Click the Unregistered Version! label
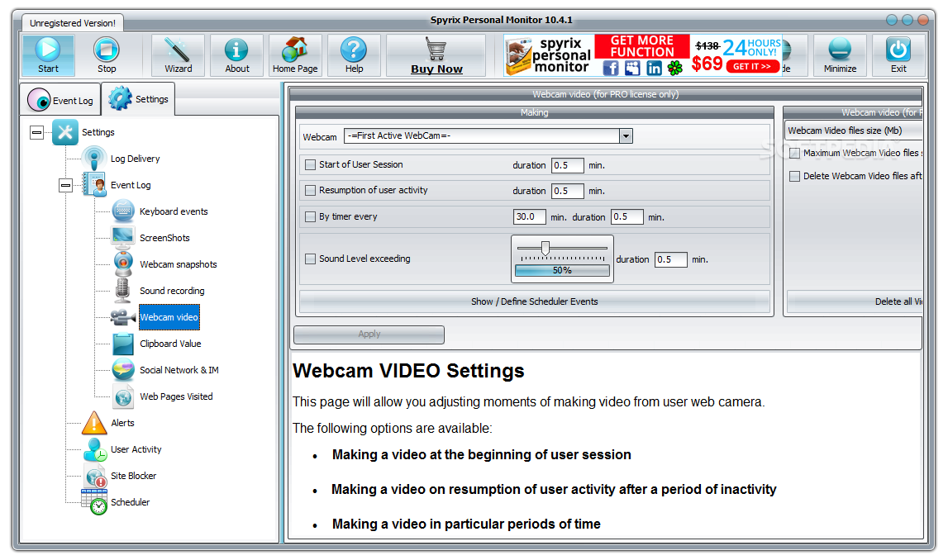 [x=73, y=23]
